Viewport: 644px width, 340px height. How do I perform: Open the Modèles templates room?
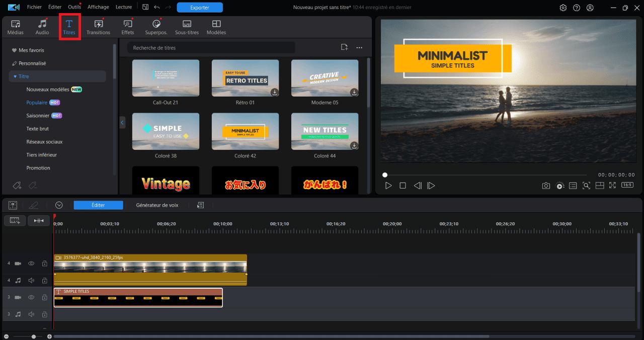tap(216, 27)
